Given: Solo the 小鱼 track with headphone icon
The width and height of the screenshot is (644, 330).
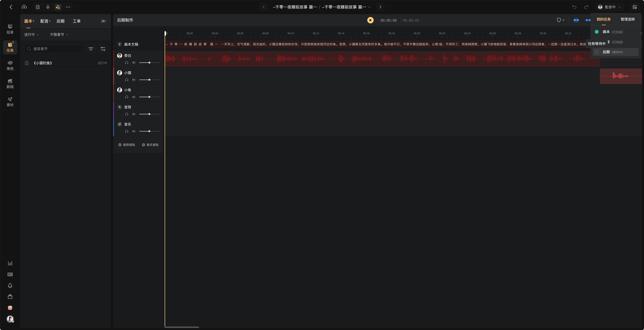Looking at the screenshot, I should [127, 97].
